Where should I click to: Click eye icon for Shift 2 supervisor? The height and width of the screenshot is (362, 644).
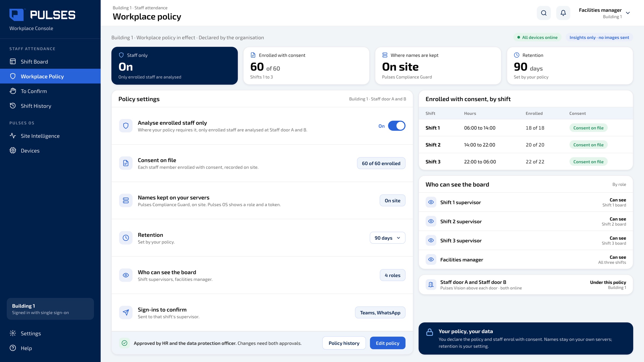tap(431, 221)
